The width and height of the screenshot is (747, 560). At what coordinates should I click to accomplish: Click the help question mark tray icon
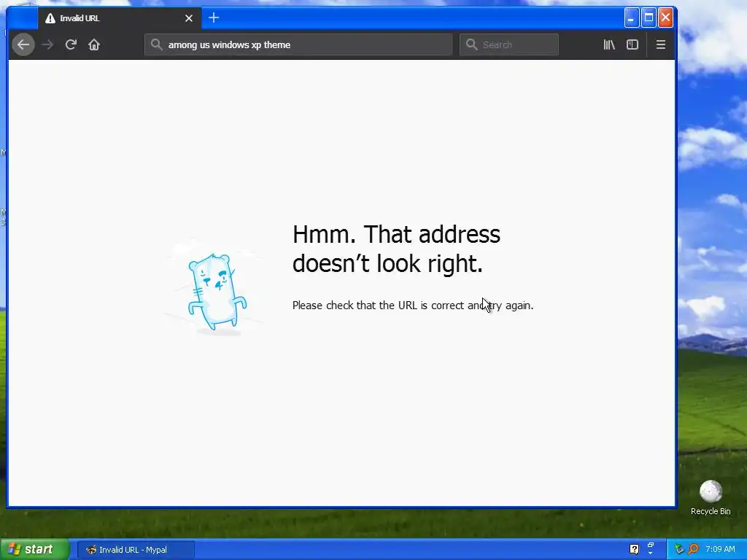point(634,549)
